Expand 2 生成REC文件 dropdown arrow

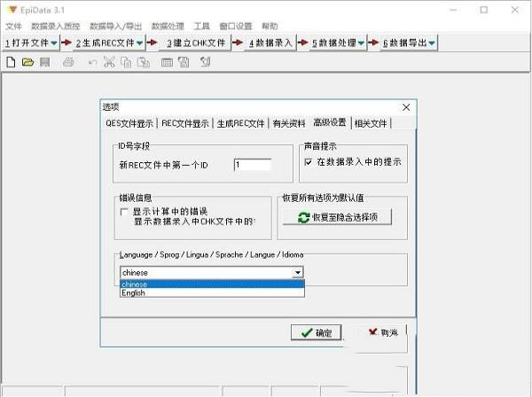coord(140,43)
